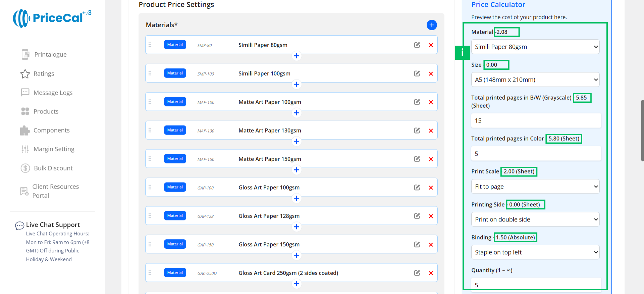Click the drag handle for Gloss Art Paper 100gsm
The width and height of the screenshot is (644, 294).
(x=150, y=187)
